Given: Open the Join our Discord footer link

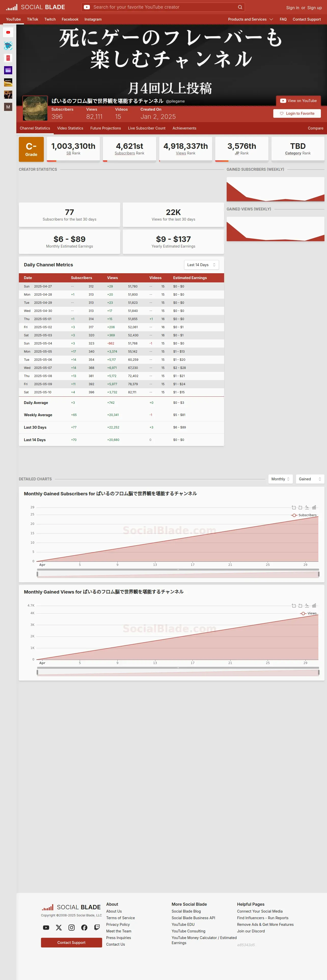Looking at the screenshot, I should (251, 931).
